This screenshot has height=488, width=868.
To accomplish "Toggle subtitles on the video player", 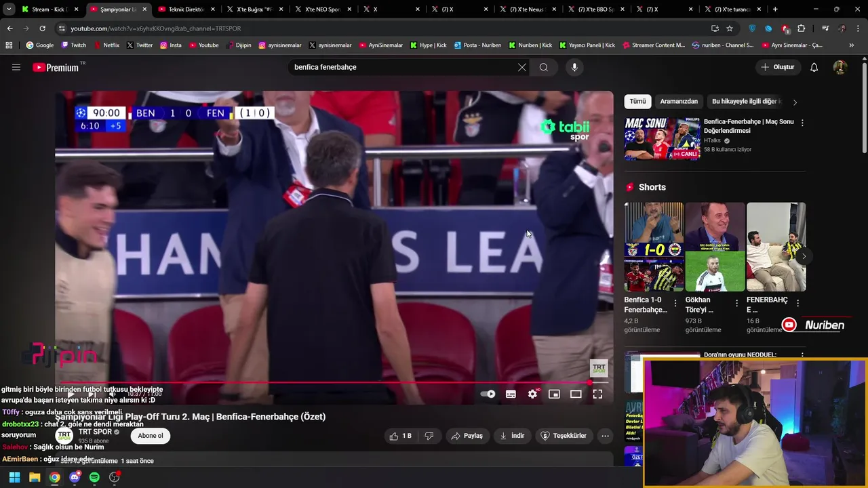I will tap(511, 394).
